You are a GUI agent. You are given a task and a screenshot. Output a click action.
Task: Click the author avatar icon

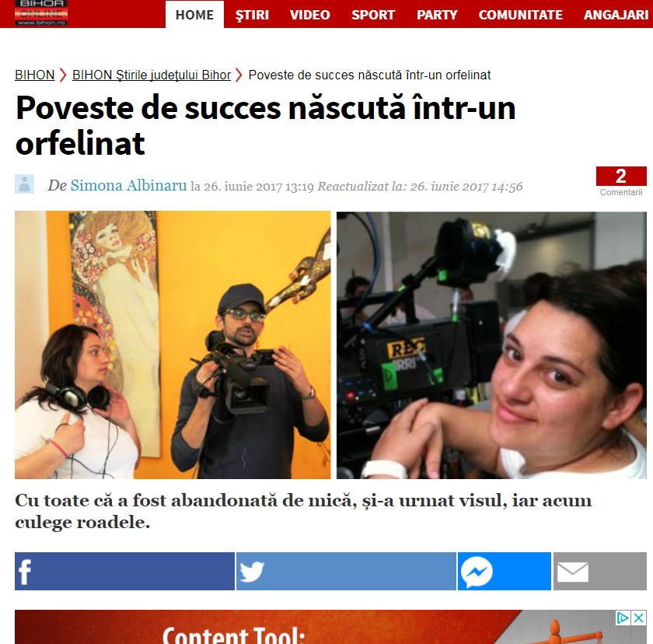pyautogui.click(x=25, y=184)
